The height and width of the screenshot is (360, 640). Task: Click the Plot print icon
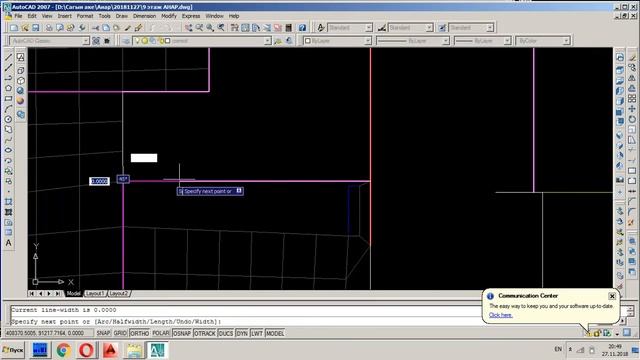click(x=49, y=28)
